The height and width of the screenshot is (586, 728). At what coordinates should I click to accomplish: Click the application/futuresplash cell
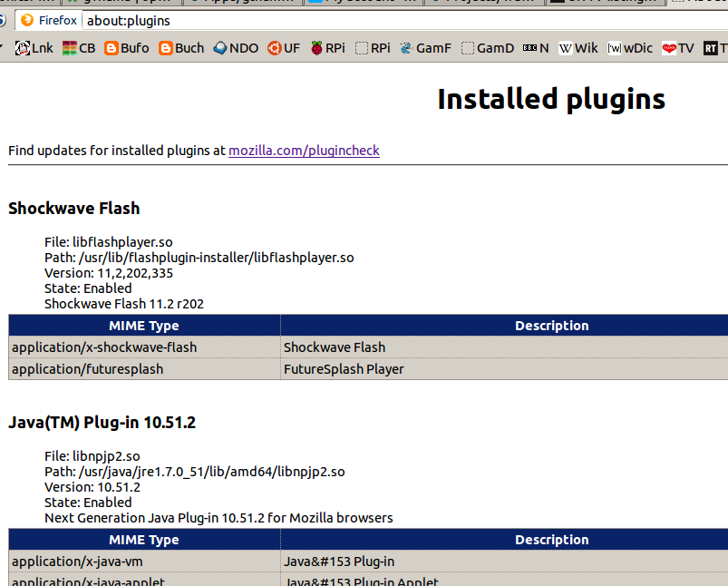click(x=144, y=369)
